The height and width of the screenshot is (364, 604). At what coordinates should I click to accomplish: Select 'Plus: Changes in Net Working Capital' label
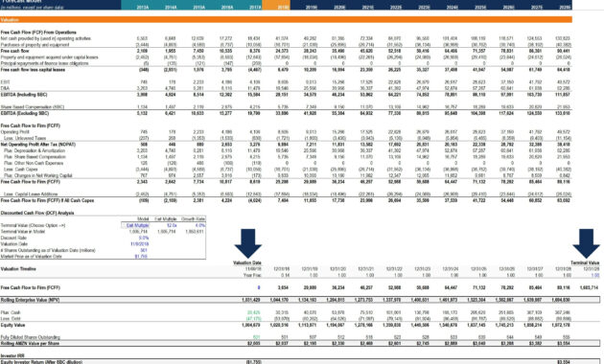pyautogui.click(x=37, y=175)
